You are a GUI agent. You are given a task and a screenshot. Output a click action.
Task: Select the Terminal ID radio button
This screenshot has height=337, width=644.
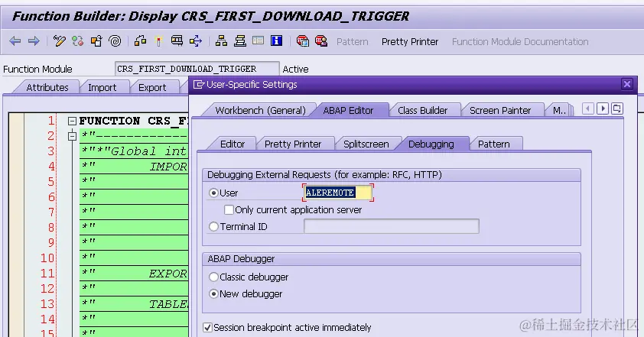pyautogui.click(x=213, y=227)
